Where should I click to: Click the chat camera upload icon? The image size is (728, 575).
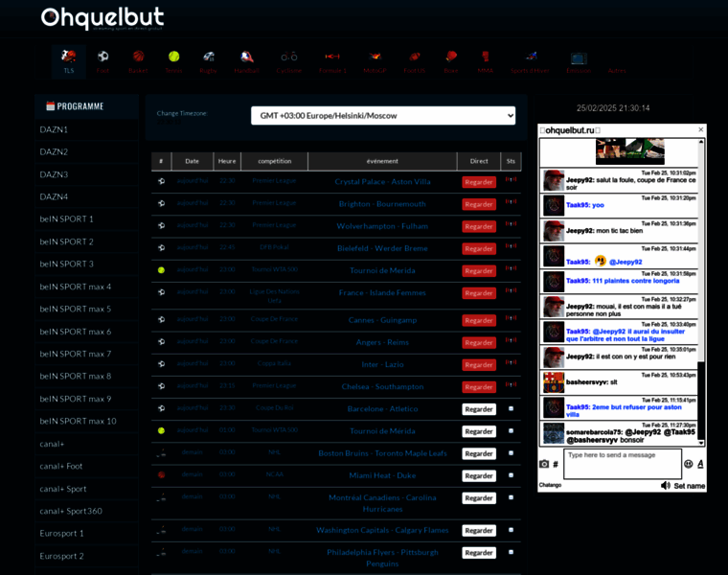pos(544,464)
